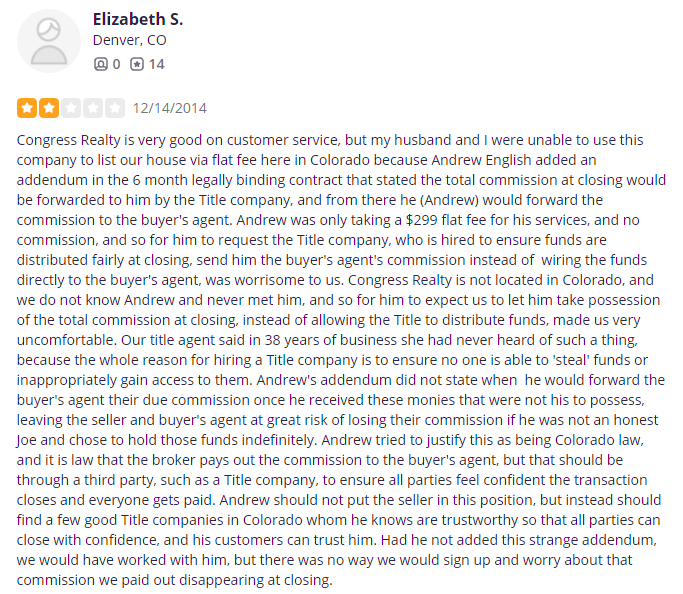Select the first orange rating star

[x=27, y=108]
